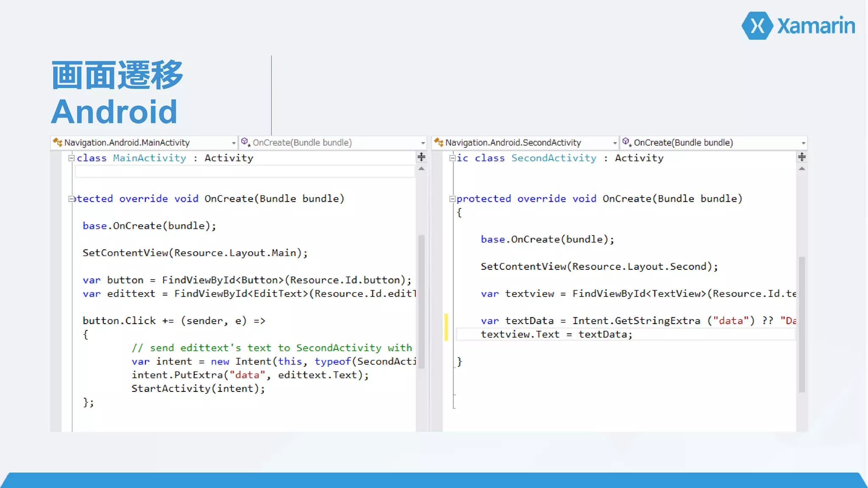Screen dimensions: 868x488
Task: Open Navigation.Android.MainActivity type dropdown
Action: (x=234, y=143)
